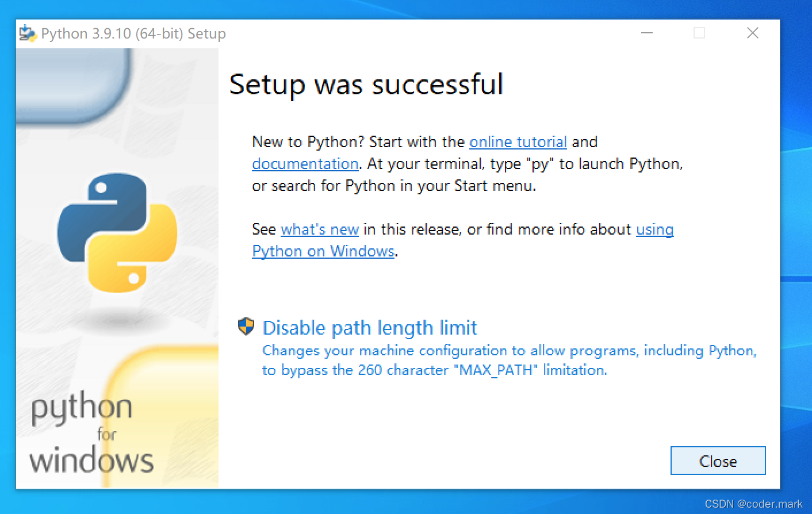812x514 pixels.
Task: Click the 'or search for Python in your Start menu' line
Action: [x=394, y=186]
